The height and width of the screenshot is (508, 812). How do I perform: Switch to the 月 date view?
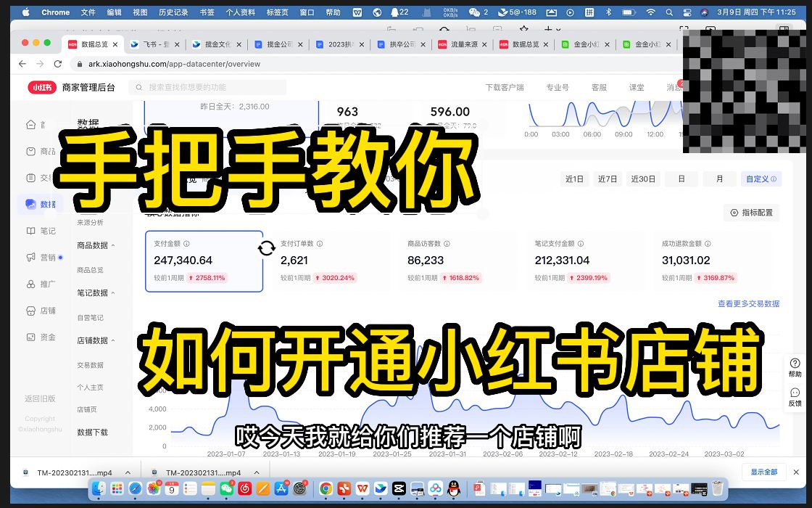(719, 179)
